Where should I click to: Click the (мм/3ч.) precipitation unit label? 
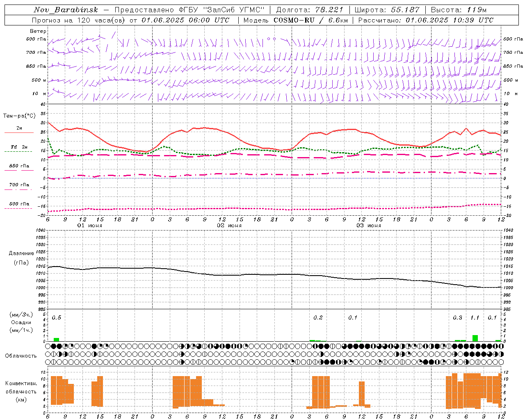tap(21, 315)
